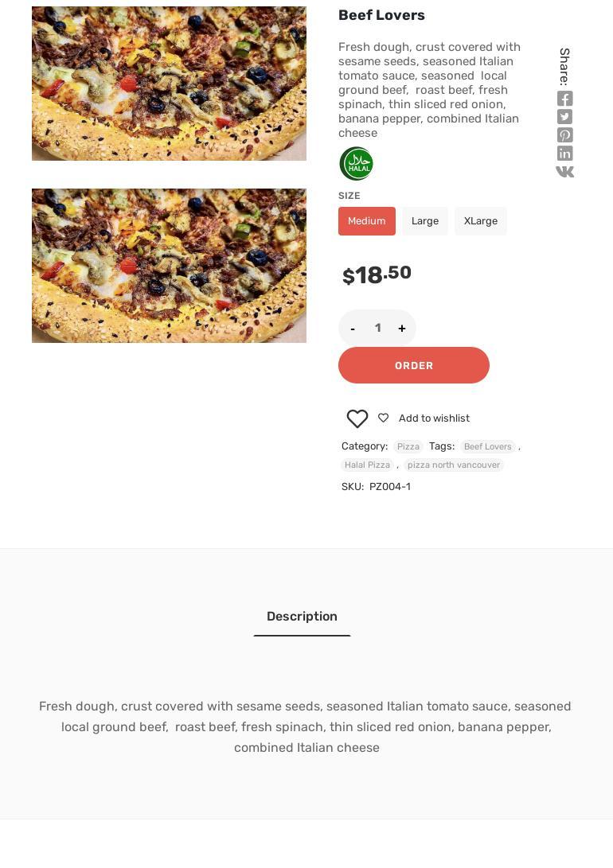Screen dimensions: 613x868
Task: Open the pizza north vancouver tag
Action: click(x=453, y=465)
